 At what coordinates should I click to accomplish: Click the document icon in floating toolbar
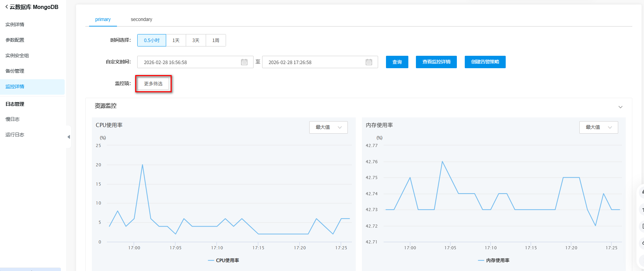(x=642, y=226)
